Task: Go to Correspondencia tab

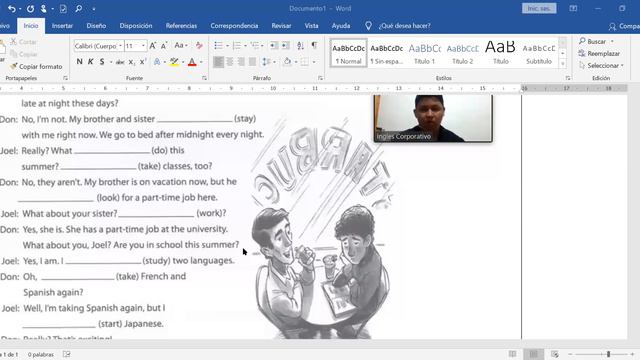Action: point(234,26)
